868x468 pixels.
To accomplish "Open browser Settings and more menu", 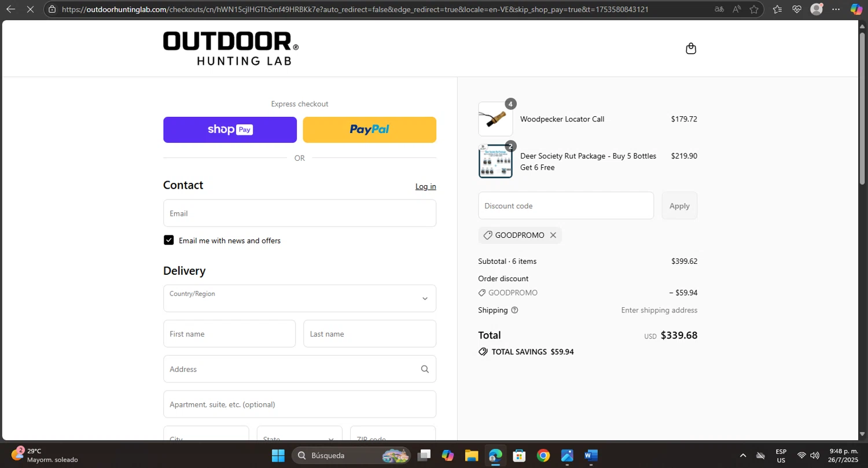I will 836,9.
